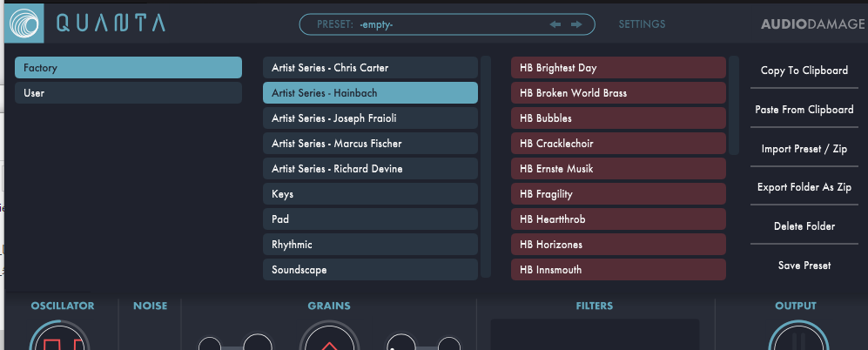The image size is (868, 350).
Task: Go to previous preset with left arrow
Action: point(555,24)
